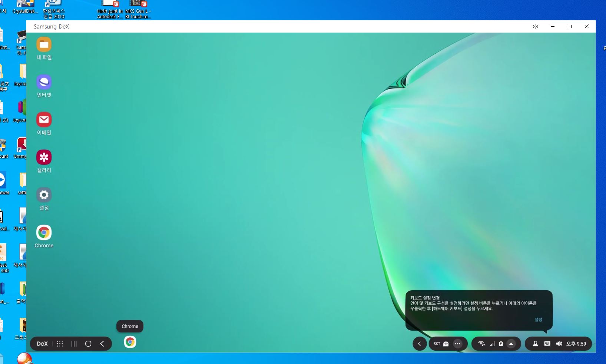This screenshot has height=364, width=606.
Task: Click the clock showing 오후 9:59
Action: click(576, 344)
